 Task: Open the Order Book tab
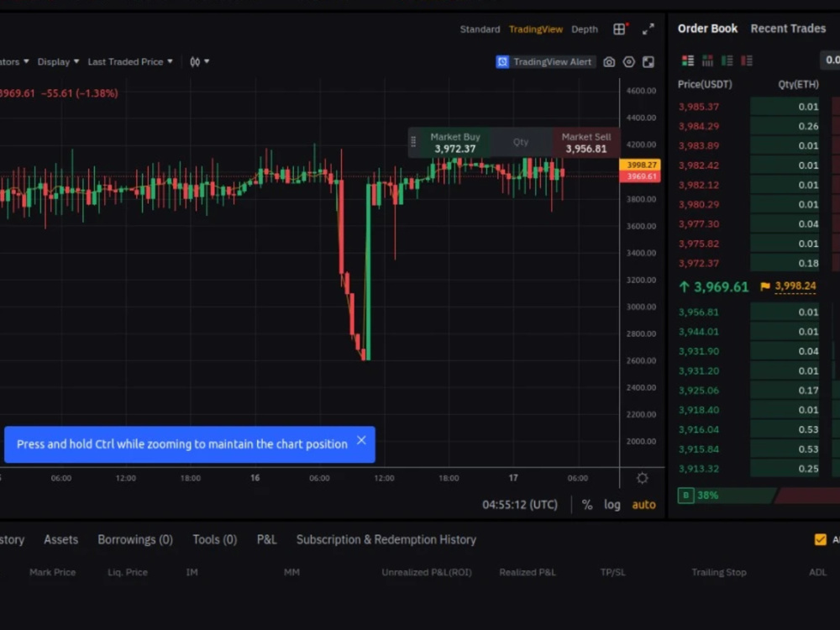pos(707,29)
